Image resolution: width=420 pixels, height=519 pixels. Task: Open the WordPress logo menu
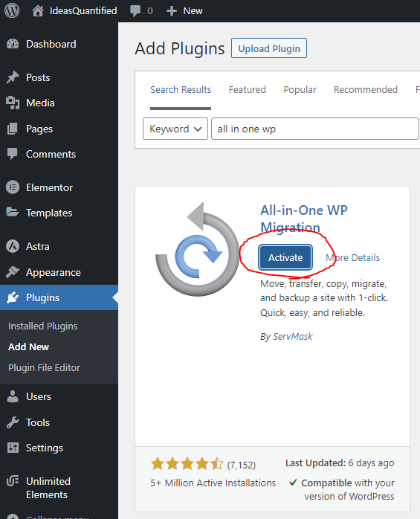point(12,10)
